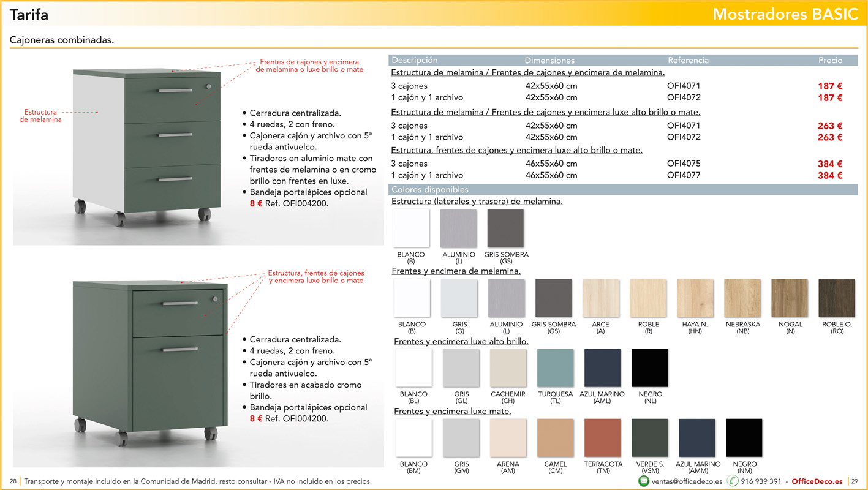Pick the AZUL MARINO (AMM) matte swatch
The height and width of the screenshot is (490, 868).
click(697, 438)
